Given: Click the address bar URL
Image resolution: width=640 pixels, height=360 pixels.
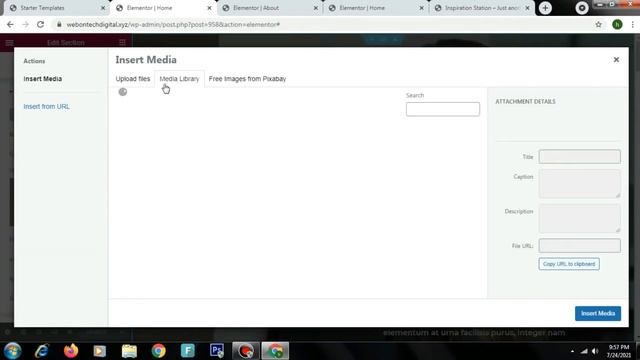Looking at the screenshot, I should (x=173, y=24).
